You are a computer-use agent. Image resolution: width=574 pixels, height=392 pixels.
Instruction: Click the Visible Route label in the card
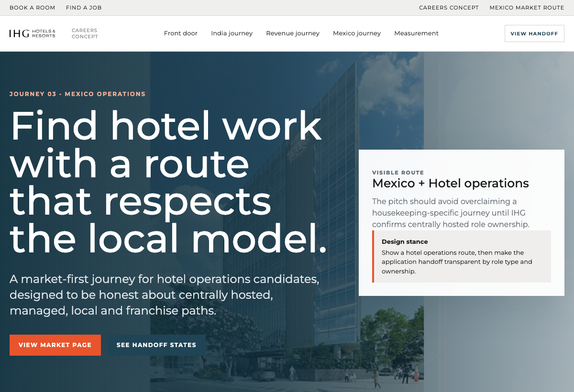(x=398, y=173)
